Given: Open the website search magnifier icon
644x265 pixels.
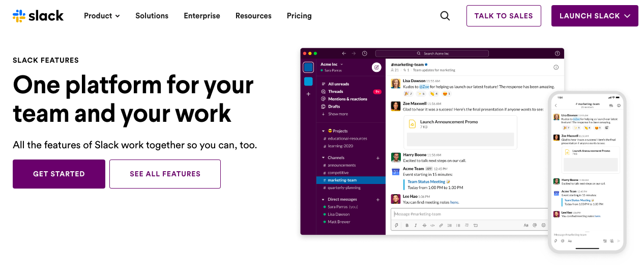Looking at the screenshot, I should pos(445,16).
